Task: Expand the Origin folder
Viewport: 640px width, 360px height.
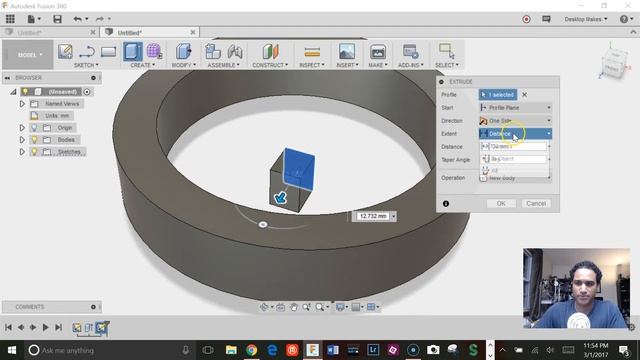Action: [x=22, y=128]
